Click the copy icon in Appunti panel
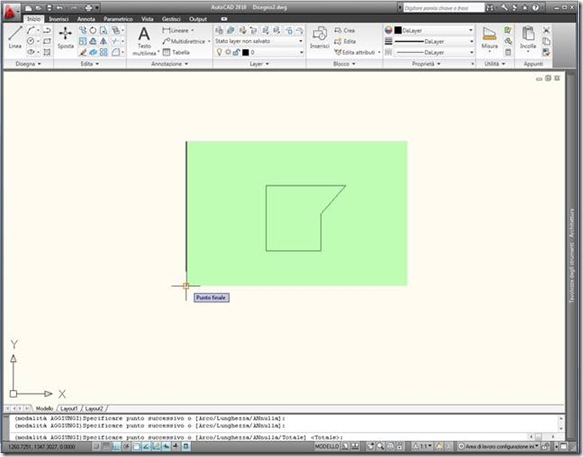583x457 pixels. (x=546, y=41)
